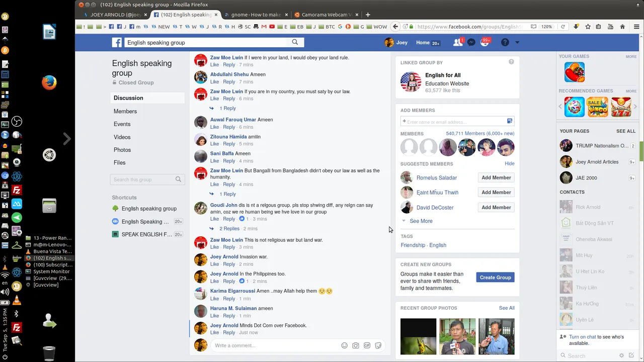Open the account dropdown arrow in top bar
Screen dimensions: 644x362
point(517,43)
